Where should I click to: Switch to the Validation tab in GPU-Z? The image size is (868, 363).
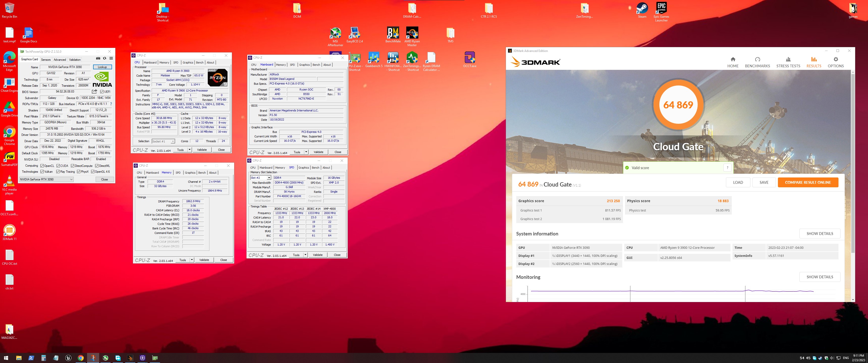(75, 59)
